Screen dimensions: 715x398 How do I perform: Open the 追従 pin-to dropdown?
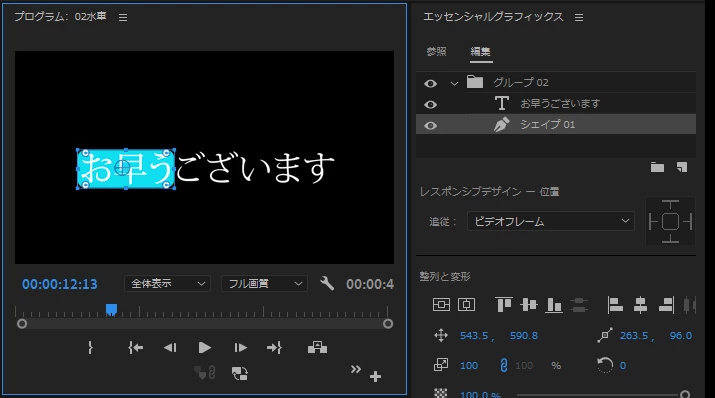pos(551,222)
